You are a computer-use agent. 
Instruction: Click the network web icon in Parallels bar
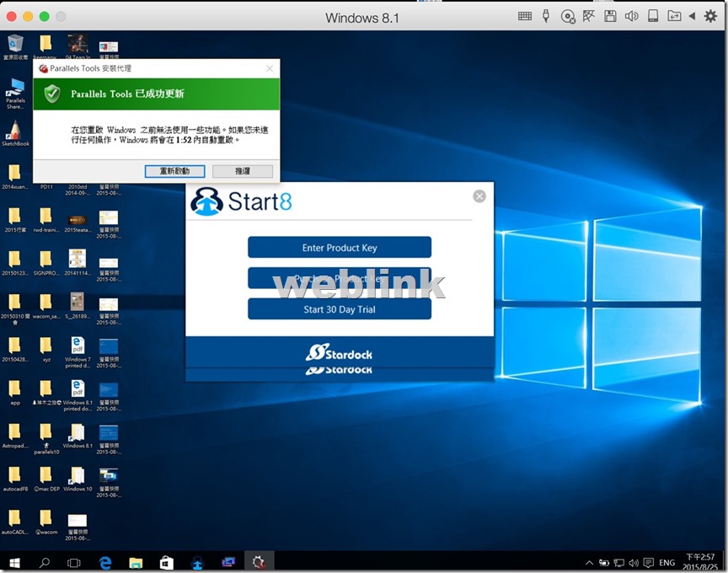pos(589,16)
